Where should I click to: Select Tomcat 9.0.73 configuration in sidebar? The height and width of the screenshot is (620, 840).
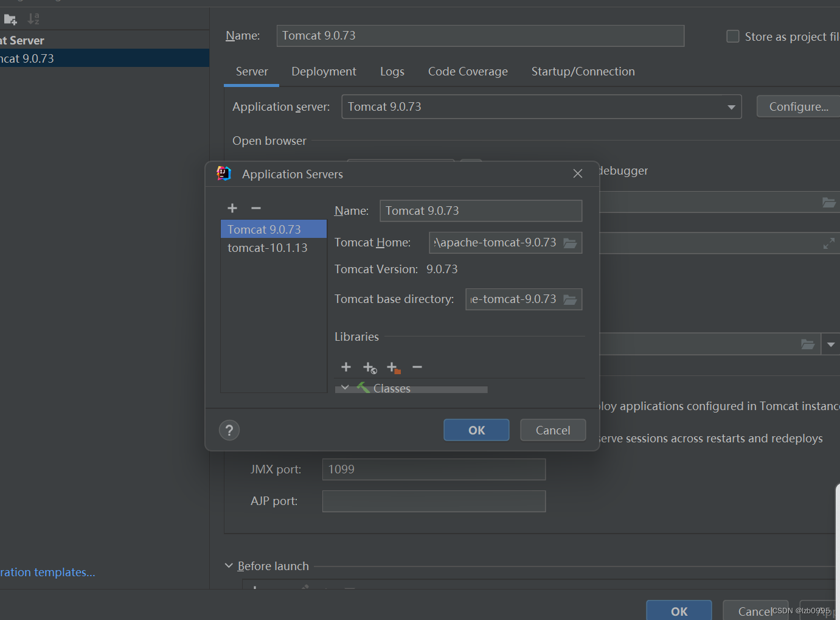(x=105, y=58)
